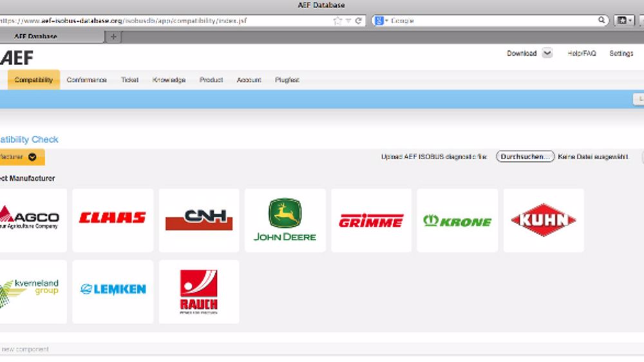The width and height of the screenshot is (644, 362).
Task: Select John Deere as manufacturer
Action: pos(285,220)
